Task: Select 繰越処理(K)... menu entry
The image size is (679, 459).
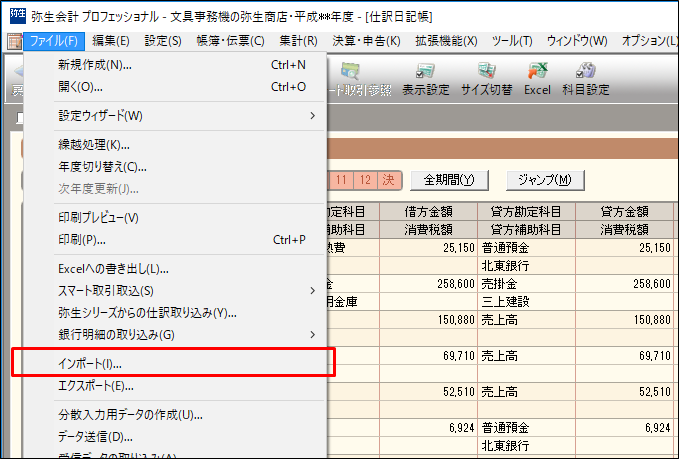Action: [x=175, y=145]
